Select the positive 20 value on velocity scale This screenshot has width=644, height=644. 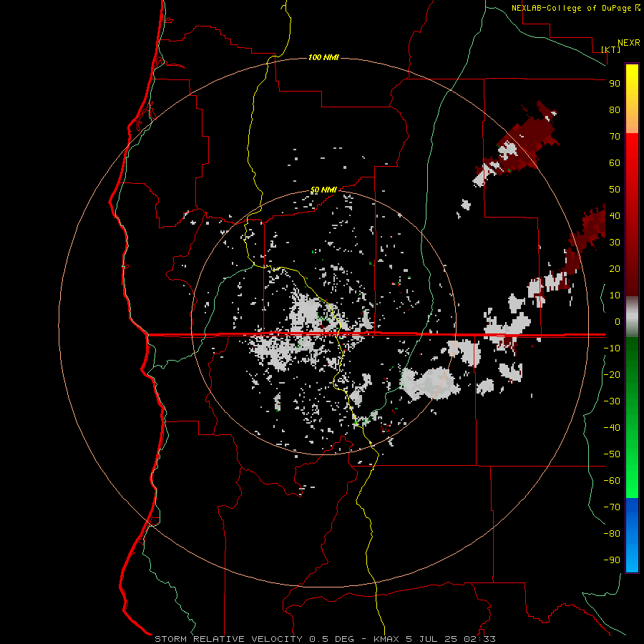[615, 269]
